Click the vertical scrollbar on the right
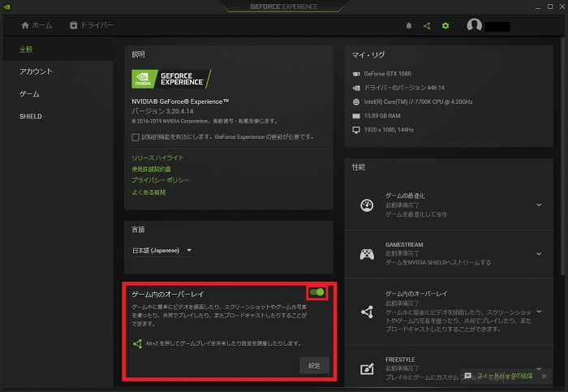 [x=562, y=157]
